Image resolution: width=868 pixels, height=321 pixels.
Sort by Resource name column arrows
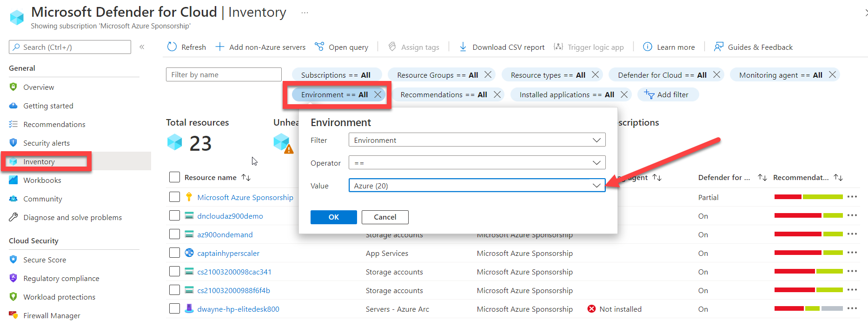click(x=246, y=177)
